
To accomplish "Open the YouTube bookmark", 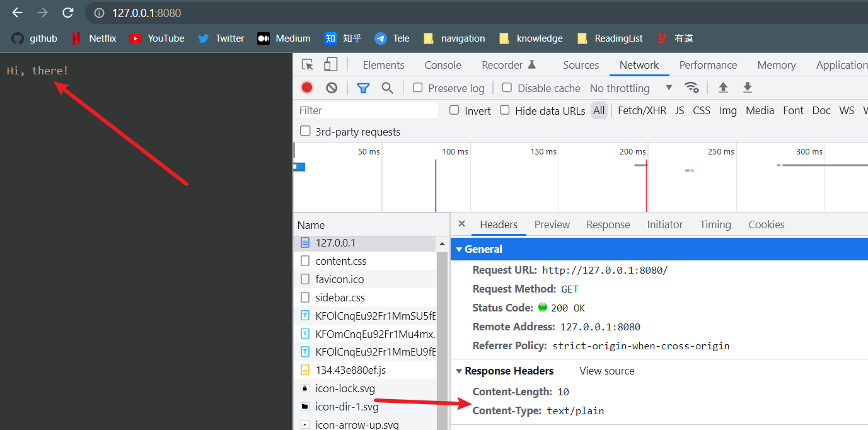I will click(x=157, y=38).
